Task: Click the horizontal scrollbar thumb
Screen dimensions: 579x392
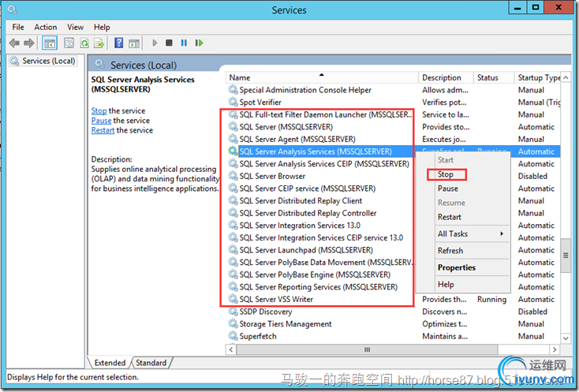Action: pyautogui.click(x=367, y=349)
